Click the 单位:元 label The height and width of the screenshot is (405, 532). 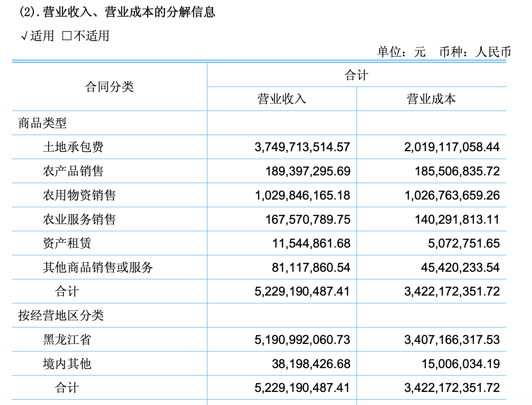click(x=402, y=52)
